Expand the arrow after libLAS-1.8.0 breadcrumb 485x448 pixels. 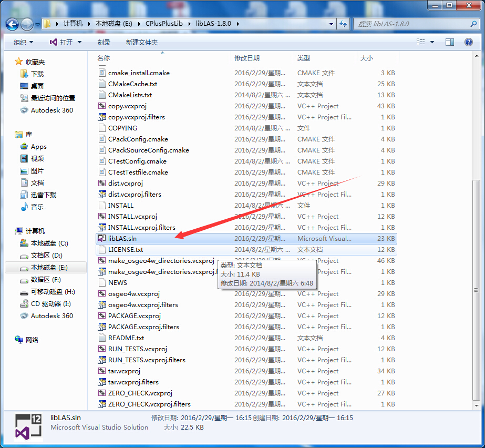tap(238, 24)
